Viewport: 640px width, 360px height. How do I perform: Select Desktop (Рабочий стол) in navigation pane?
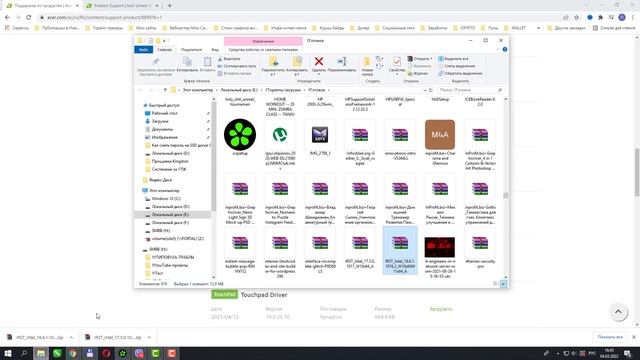pyautogui.click(x=164, y=113)
